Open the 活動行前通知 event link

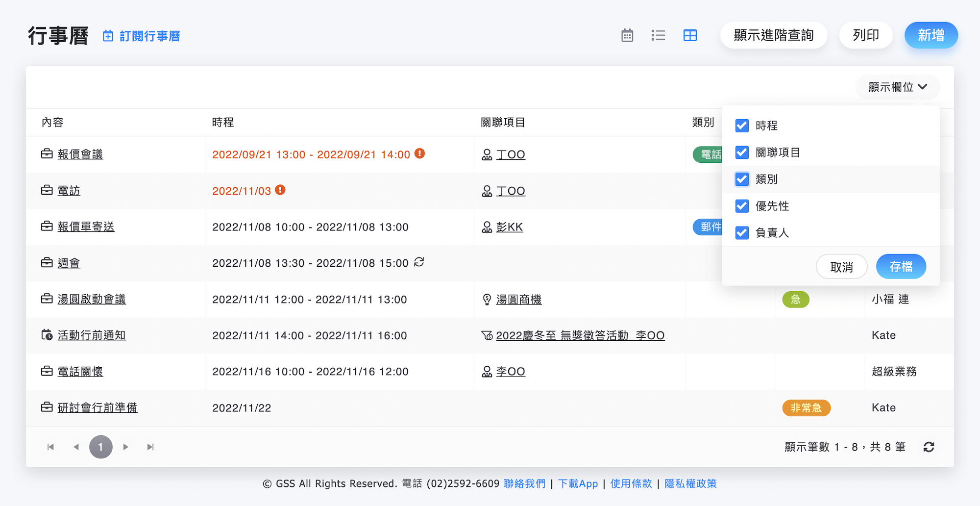pos(92,335)
